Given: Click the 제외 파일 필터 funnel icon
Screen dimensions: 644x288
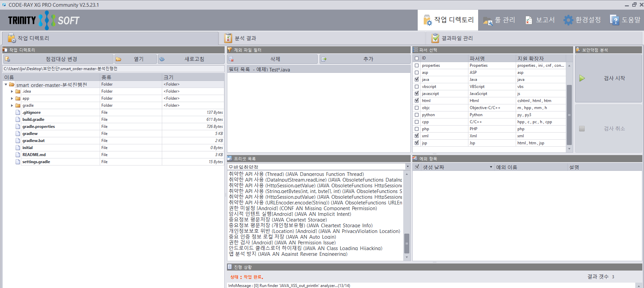Looking at the screenshot, I should tap(230, 50).
